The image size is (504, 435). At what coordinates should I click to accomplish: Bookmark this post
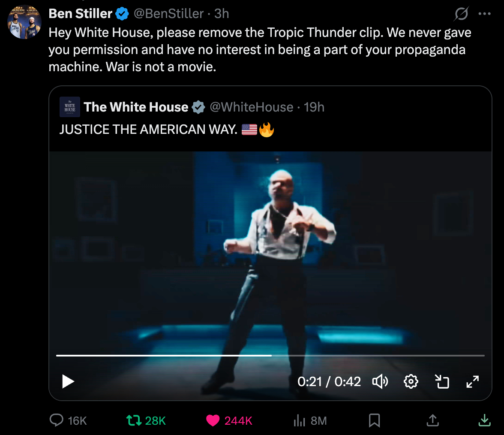(375, 420)
